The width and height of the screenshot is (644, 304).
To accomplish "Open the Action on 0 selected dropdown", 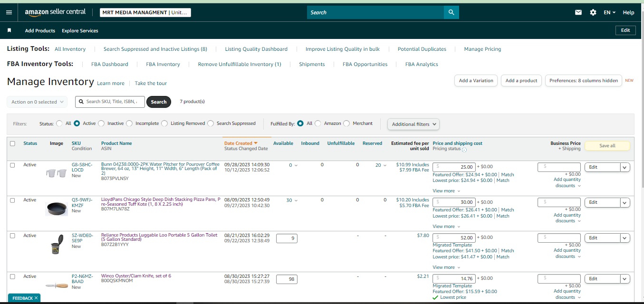I will pyautogui.click(x=37, y=102).
